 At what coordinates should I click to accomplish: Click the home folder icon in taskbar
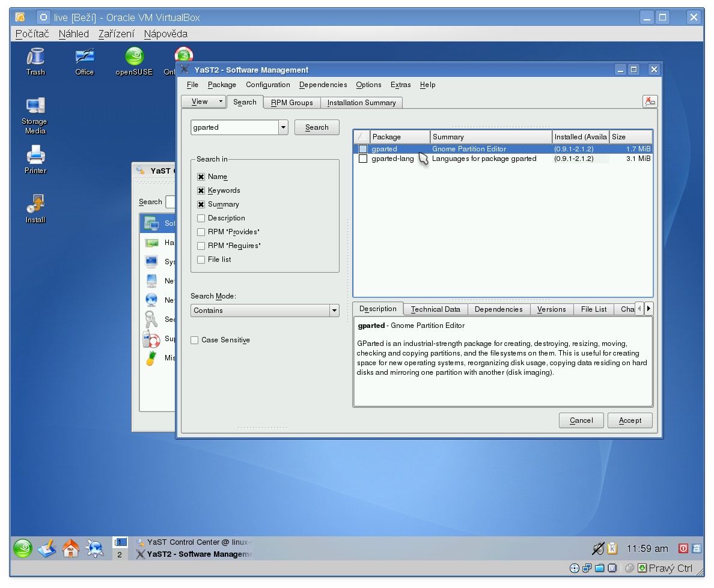[71, 548]
